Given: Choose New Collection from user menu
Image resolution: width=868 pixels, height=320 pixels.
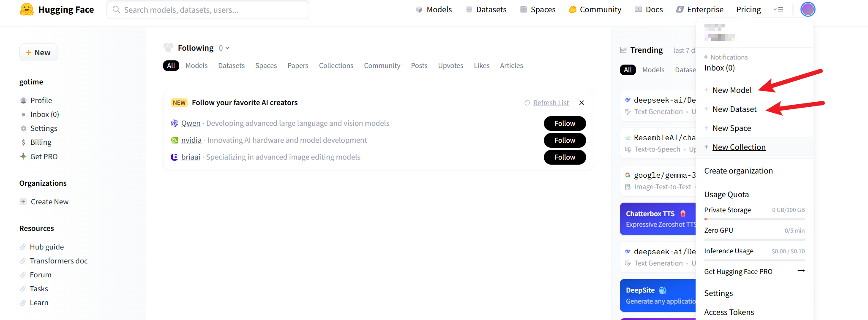Looking at the screenshot, I should [x=739, y=147].
